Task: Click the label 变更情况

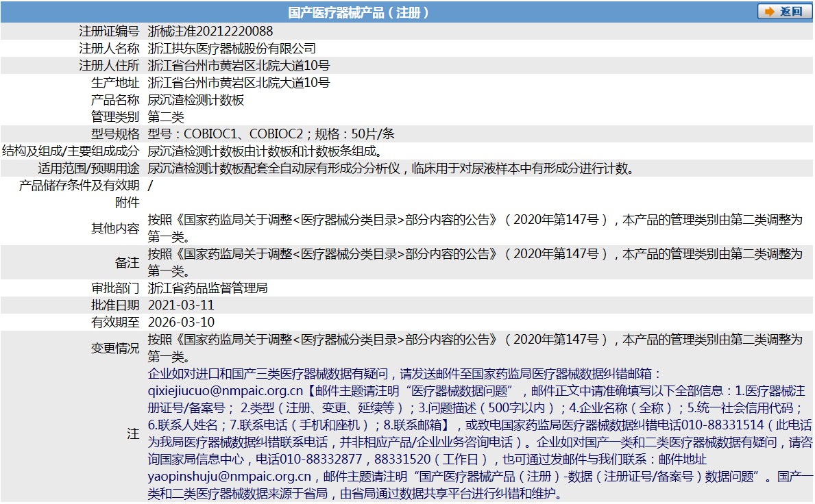Action: click(115, 349)
